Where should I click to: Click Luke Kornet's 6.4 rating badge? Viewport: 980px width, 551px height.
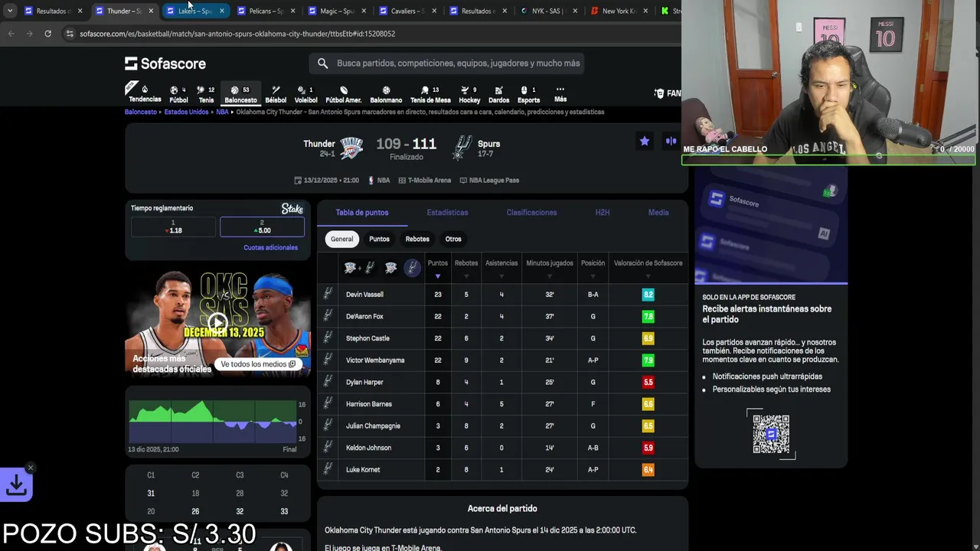tap(648, 470)
